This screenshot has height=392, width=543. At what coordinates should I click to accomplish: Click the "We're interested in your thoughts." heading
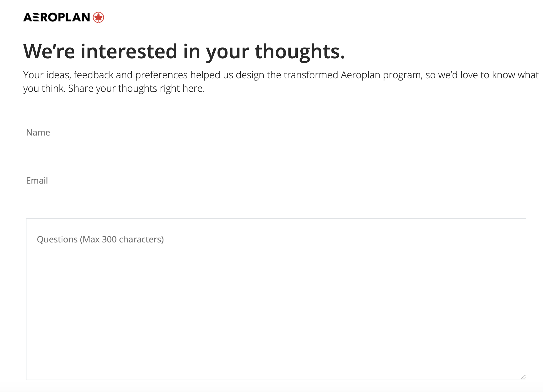pos(184,52)
